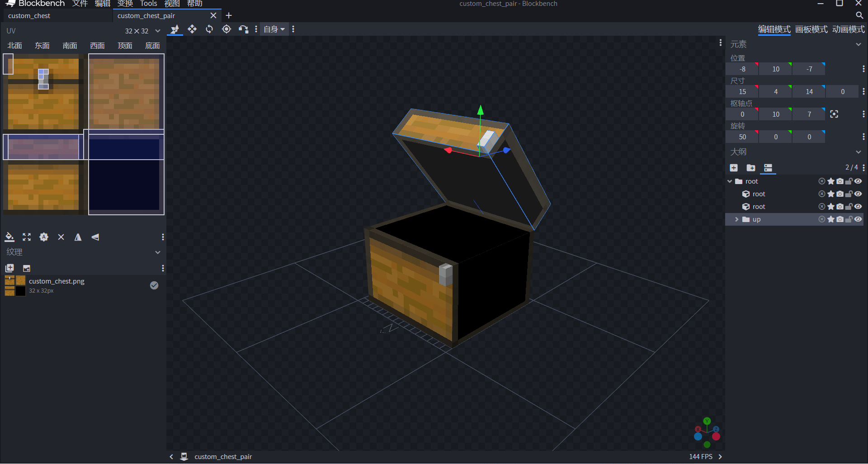868x464 pixels.
Task: Collapse the 纹理 panel
Action: click(158, 252)
